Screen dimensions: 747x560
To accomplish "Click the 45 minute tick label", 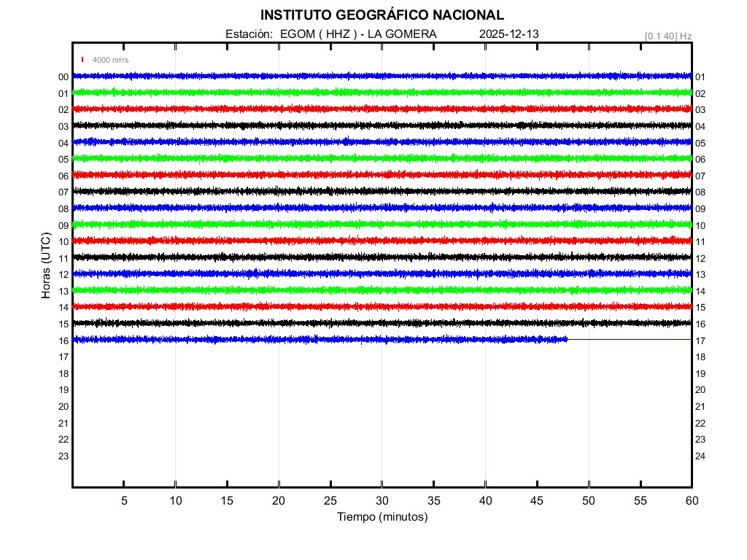I will (537, 501).
